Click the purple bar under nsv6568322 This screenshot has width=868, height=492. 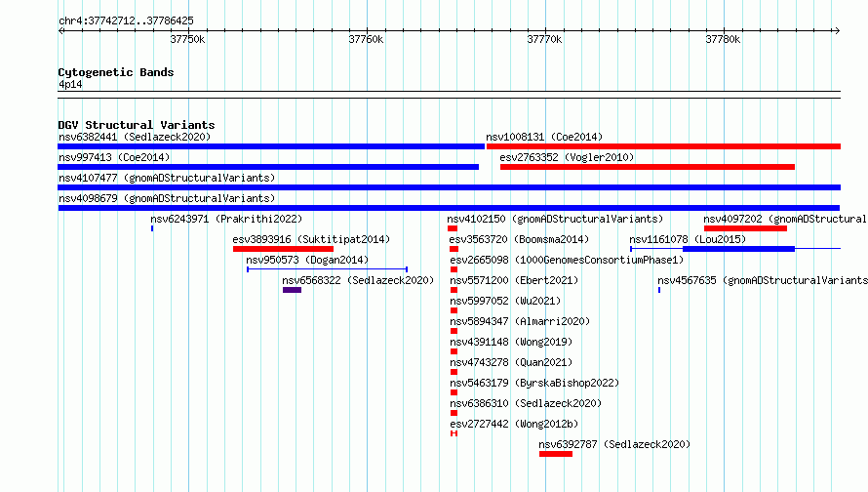[x=293, y=290]
